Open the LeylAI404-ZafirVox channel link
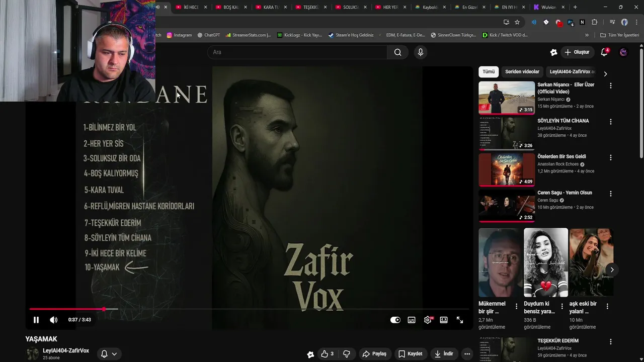This screenshot has width=644, height=362. click(66, 351)
